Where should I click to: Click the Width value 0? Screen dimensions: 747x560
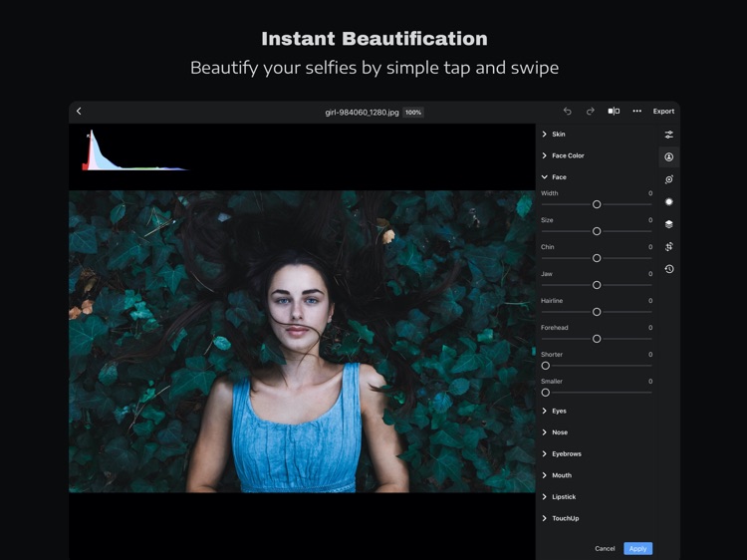pyautogui.click(x=649, y=193)
